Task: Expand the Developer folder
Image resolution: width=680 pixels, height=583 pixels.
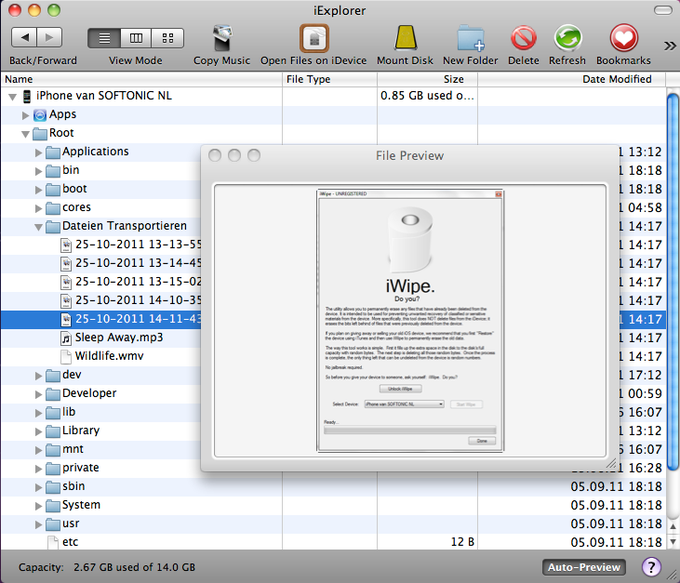Action: (39, 394)
